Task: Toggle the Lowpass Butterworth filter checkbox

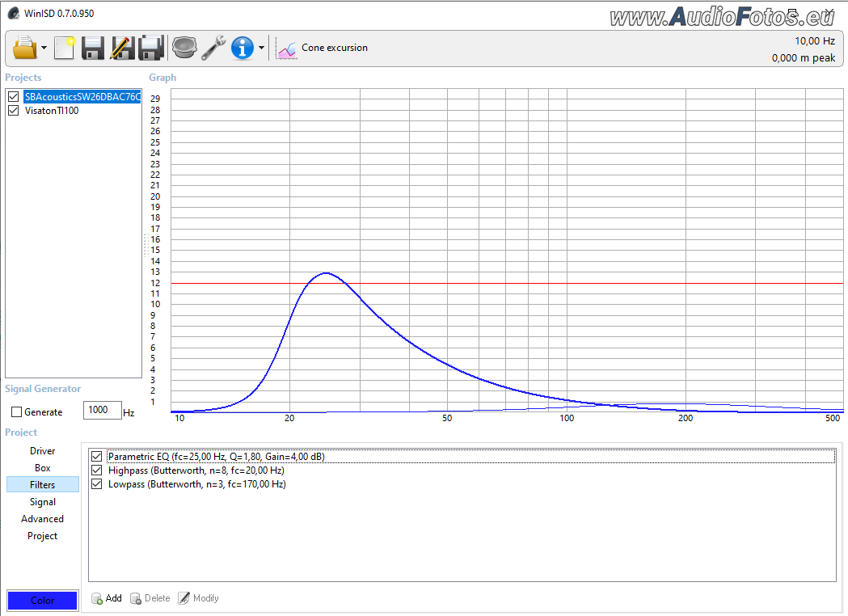Action: coord(97,484)
